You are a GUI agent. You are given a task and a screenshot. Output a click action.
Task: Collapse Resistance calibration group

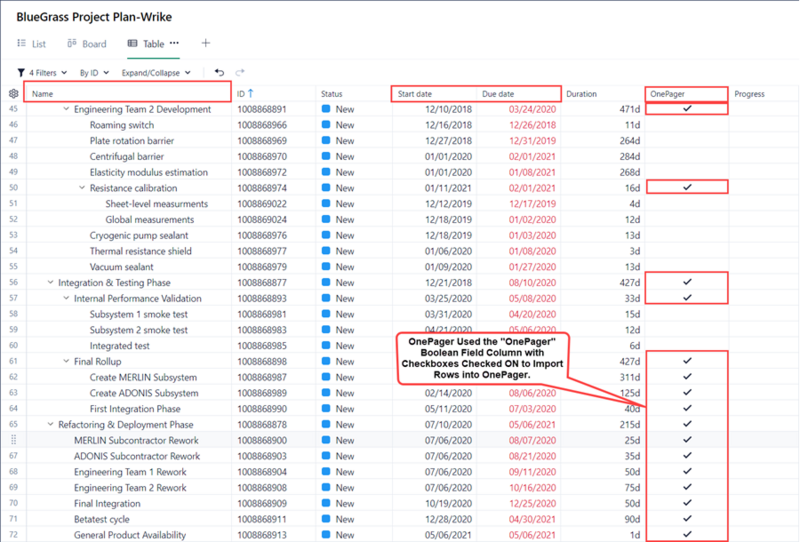coord(82,188)
